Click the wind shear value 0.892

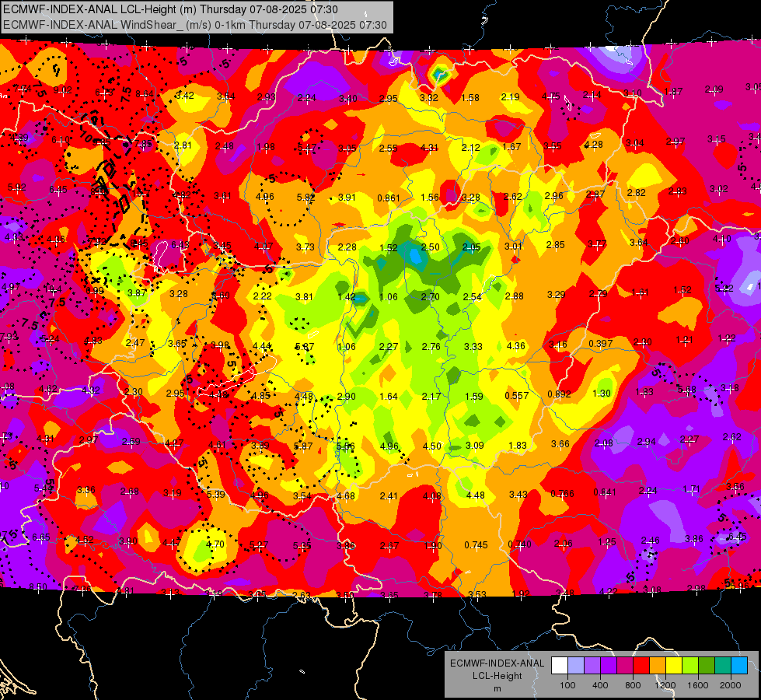tap(559, 394)
